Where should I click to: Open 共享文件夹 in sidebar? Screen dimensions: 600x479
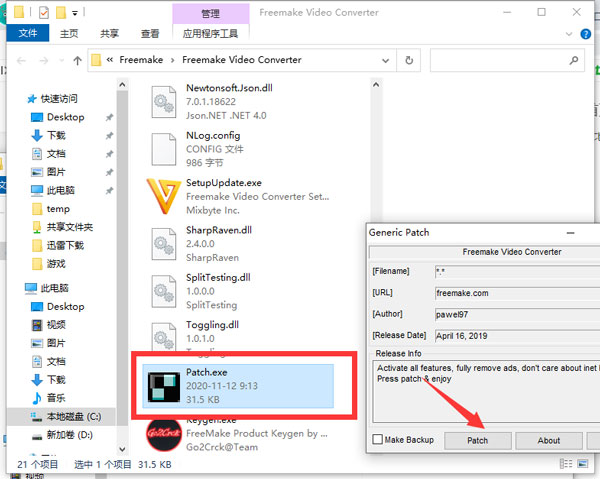click(70, 227)
